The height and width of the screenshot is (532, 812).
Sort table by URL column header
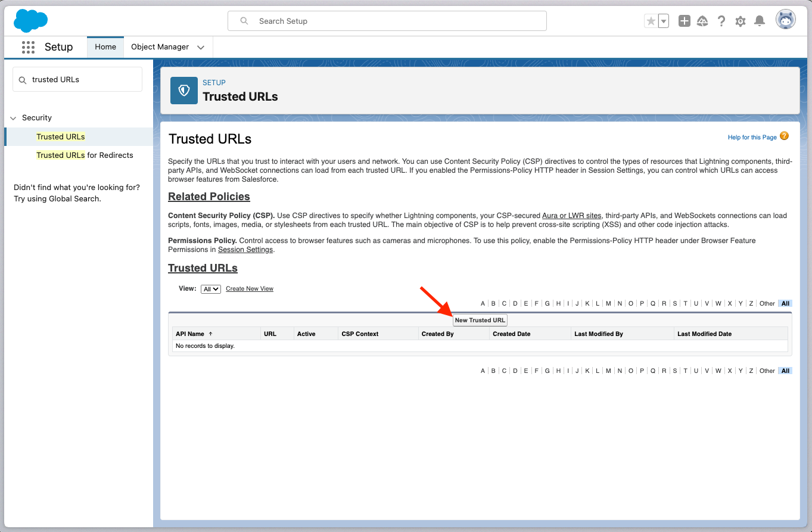point(270,334)
